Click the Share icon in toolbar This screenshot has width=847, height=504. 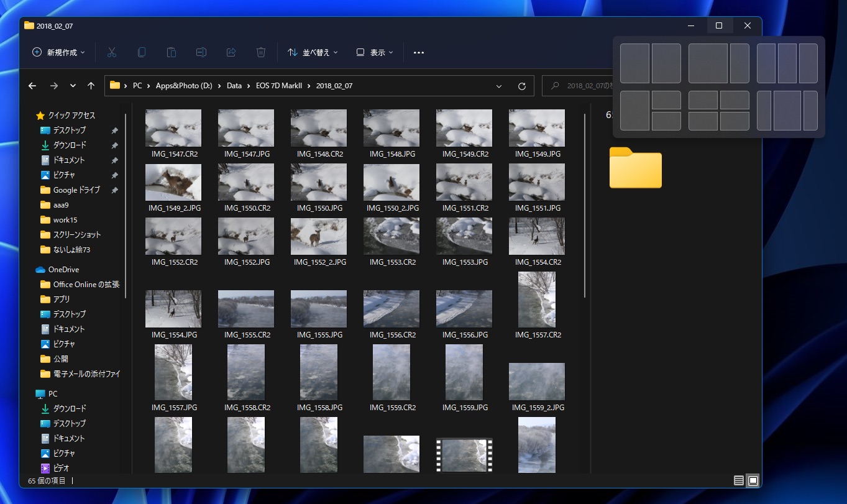(x=231, y=53)
